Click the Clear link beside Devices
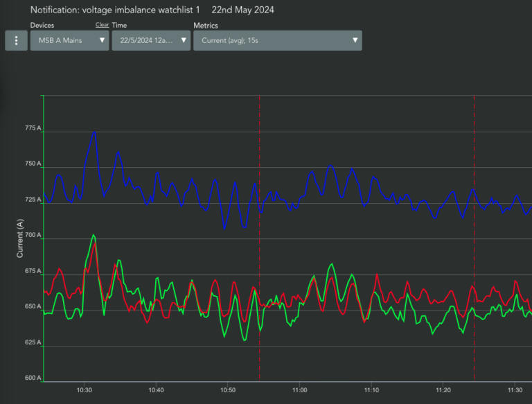The height and width of the screenshot is (404, 532). click(x=102, y=25)
